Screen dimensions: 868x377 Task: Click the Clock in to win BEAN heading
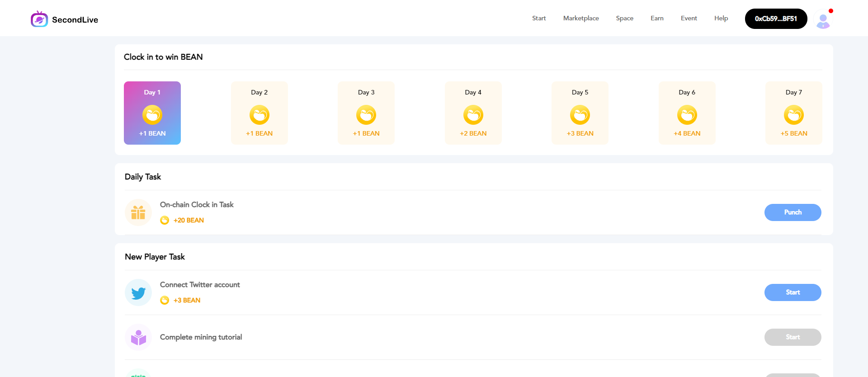[x=163, y=57]
